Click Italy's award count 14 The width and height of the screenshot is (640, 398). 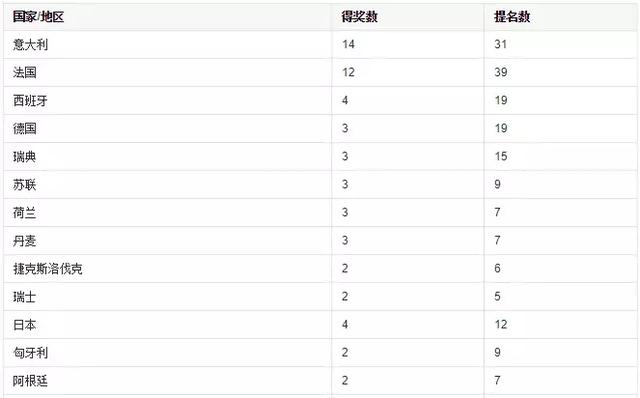tap(348, 44)
